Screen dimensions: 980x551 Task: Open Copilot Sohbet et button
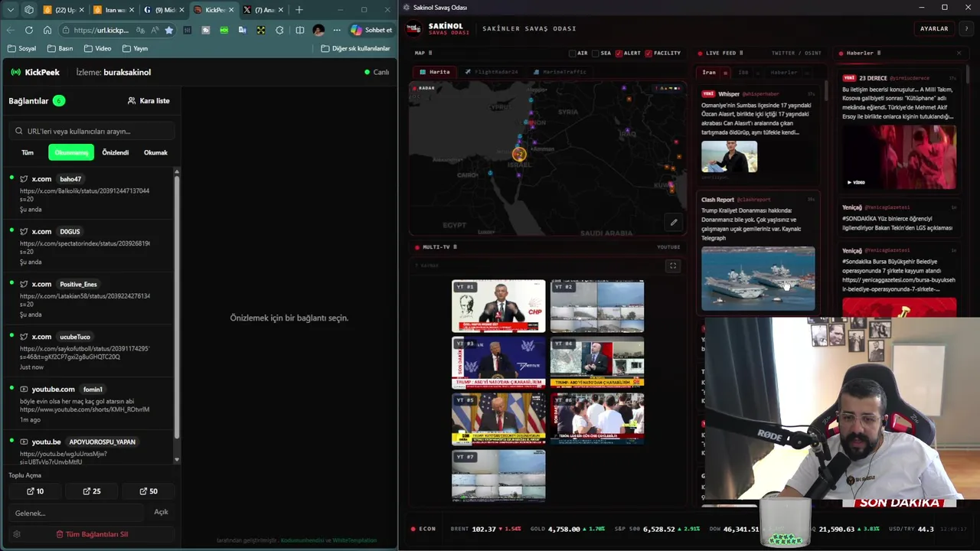[x=371, y=30]
